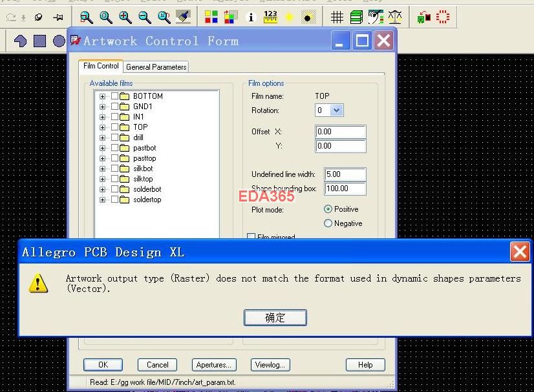
Task: Check the TOP film checkbox
Action: point(115,127)
